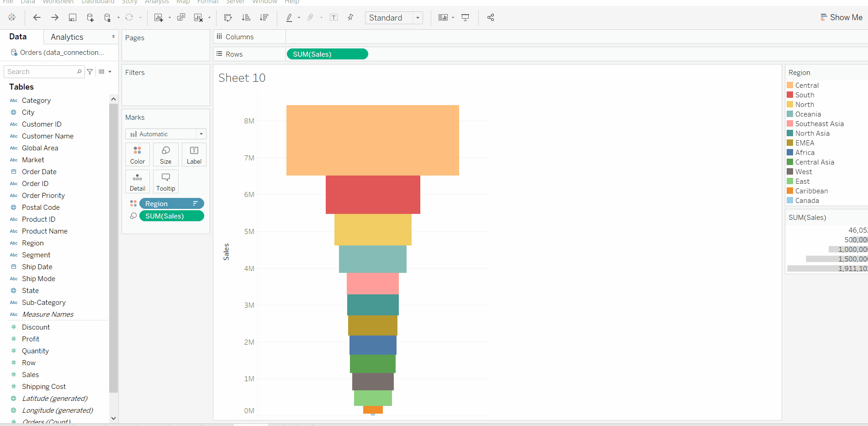Sort ascending toolbar icon

246,17
